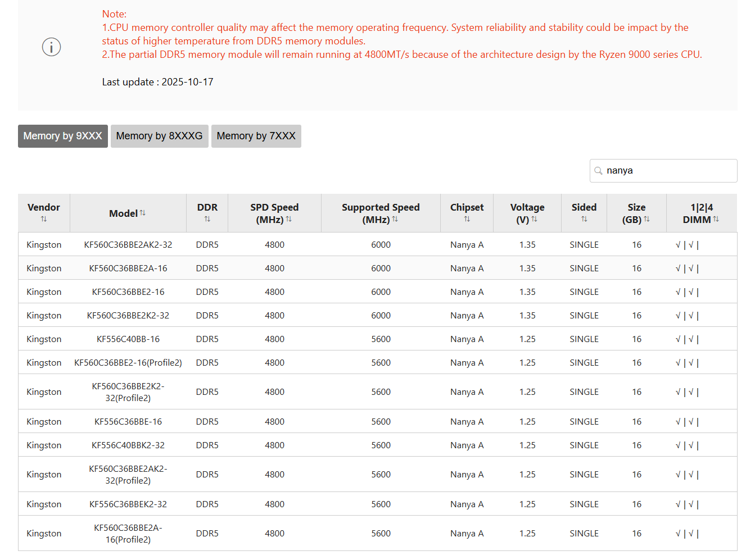Sort by Size (GB) column arrows
This screenshot has height=560, width=746.
coord(647,219)
